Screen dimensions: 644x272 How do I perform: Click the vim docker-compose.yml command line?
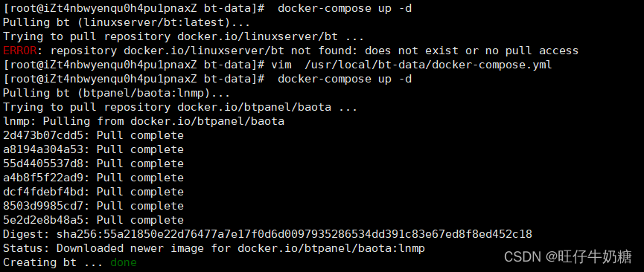412,65
